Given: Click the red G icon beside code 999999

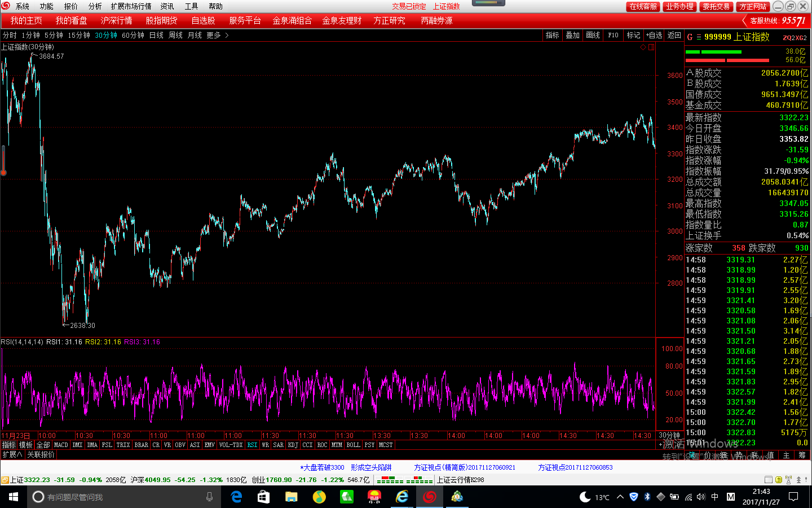Looking at the screenshot, I should [x=690, y=37].
